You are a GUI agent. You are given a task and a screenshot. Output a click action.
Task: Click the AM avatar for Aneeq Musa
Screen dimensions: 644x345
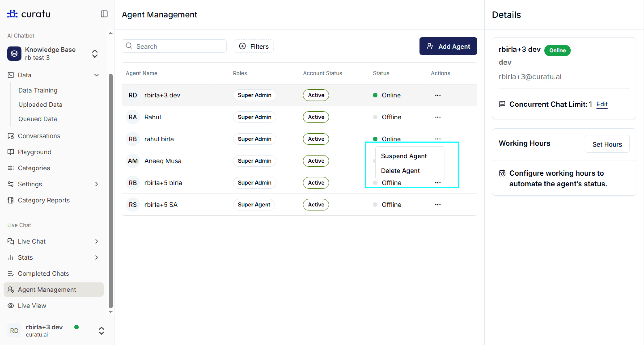point(133,161)
